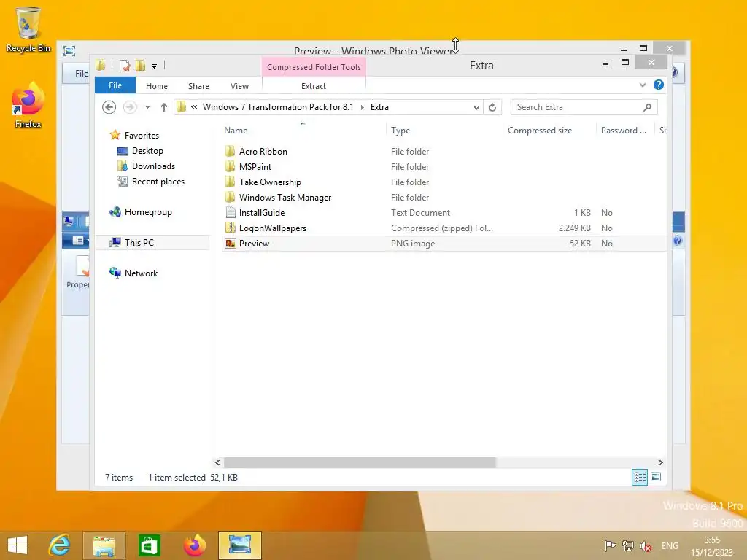The image size is (747, 560).
Task: Click the ENG language indicator
Action: [670, 546]
